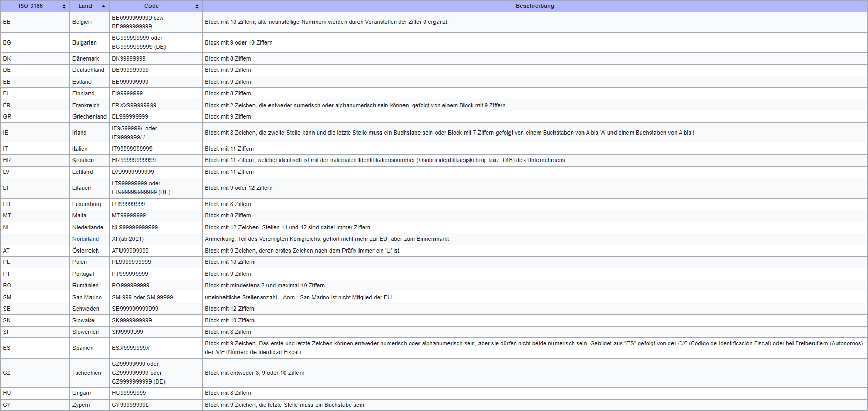Click ISO code 'ES' cell
The image size is (868, 411).
pyautogui.click(x=35, y=348)
